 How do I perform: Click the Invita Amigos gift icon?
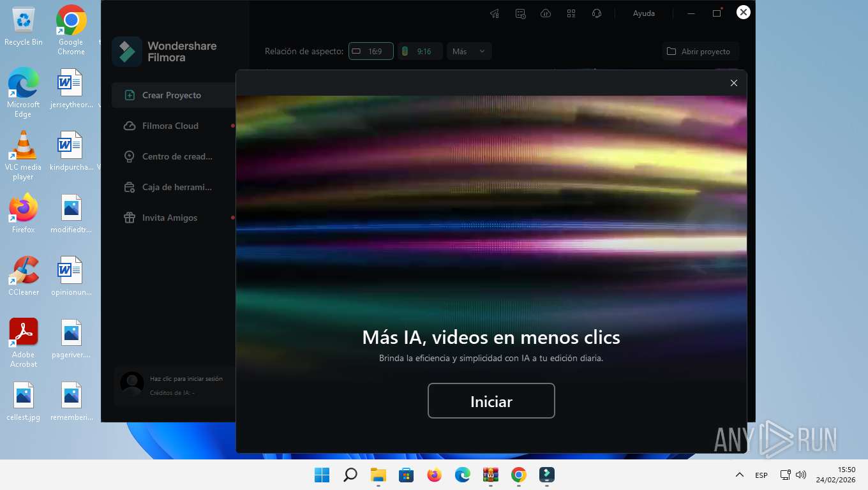[130, 218]
